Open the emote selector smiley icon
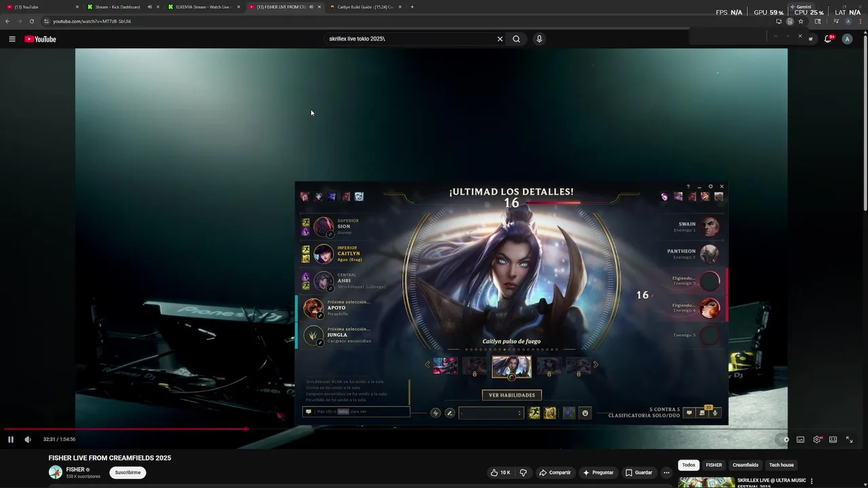The width and height of the screenshot is (868, 488). (585, 413)
